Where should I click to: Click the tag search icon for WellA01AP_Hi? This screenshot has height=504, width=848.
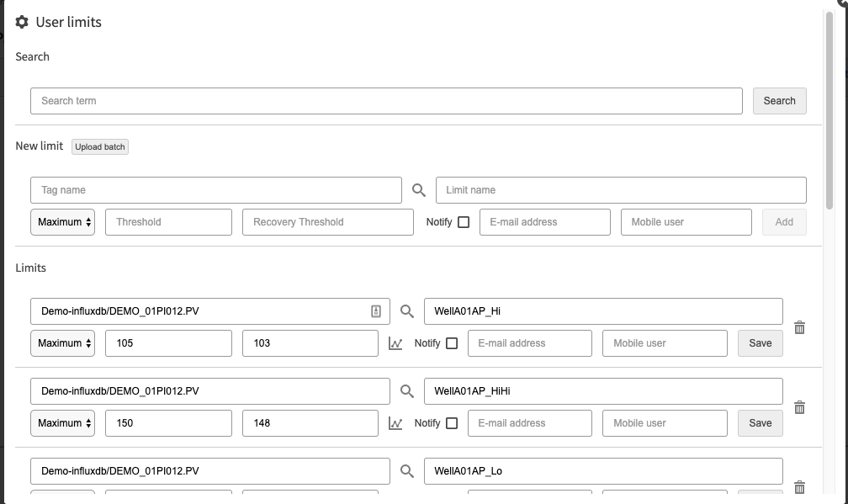406,311
